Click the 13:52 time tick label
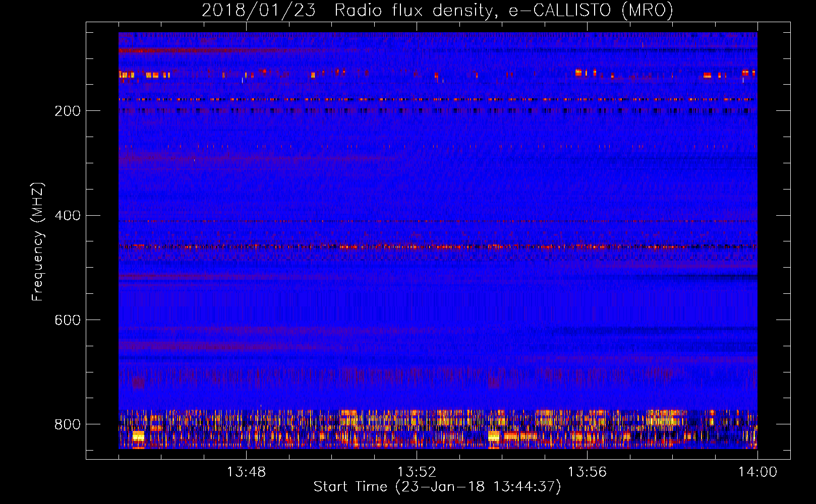 click(x=417, y=472)
